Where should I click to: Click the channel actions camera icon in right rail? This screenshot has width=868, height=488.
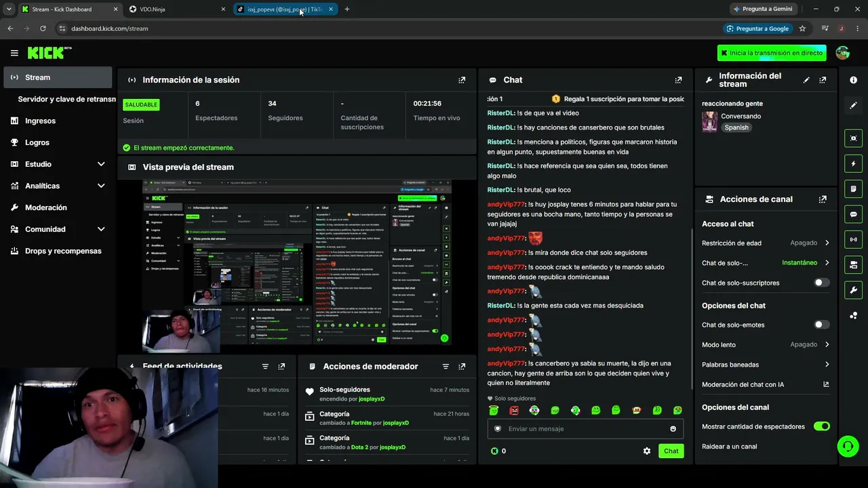853,264
